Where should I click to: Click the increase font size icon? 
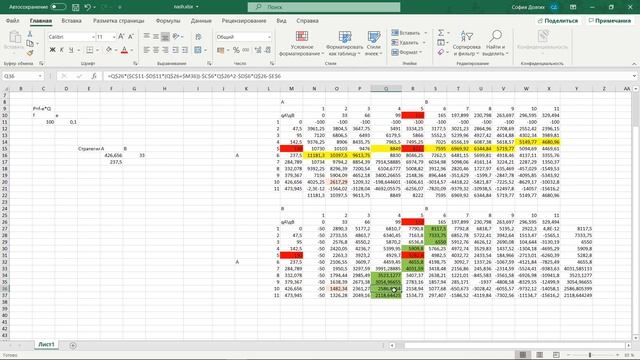pos(121,37)
